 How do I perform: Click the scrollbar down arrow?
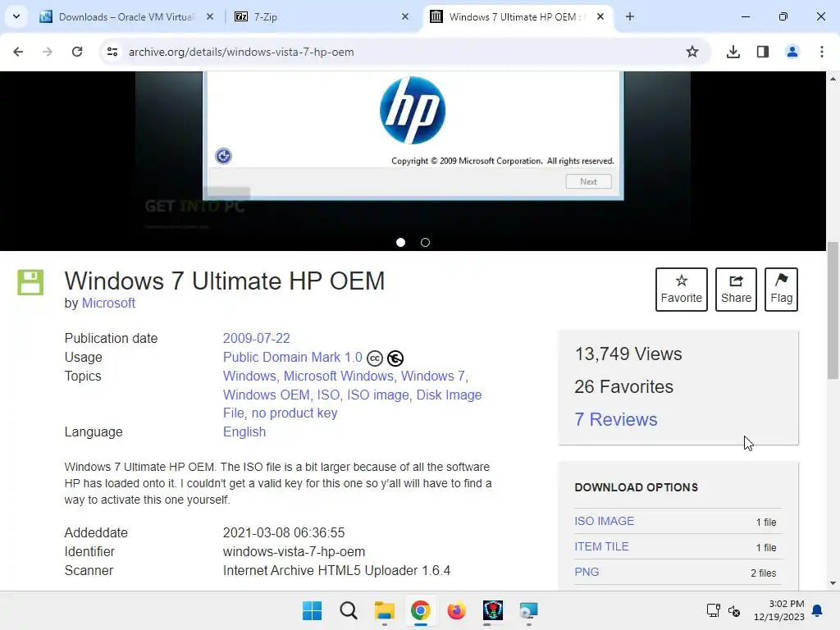pyautogui.click(x=833, y=583)
